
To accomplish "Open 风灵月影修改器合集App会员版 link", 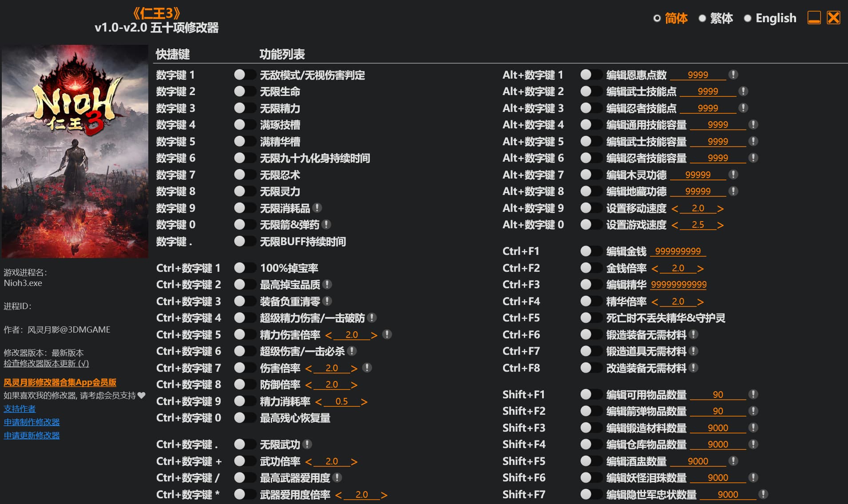I will pyautogui.click(x=60, y=382).
